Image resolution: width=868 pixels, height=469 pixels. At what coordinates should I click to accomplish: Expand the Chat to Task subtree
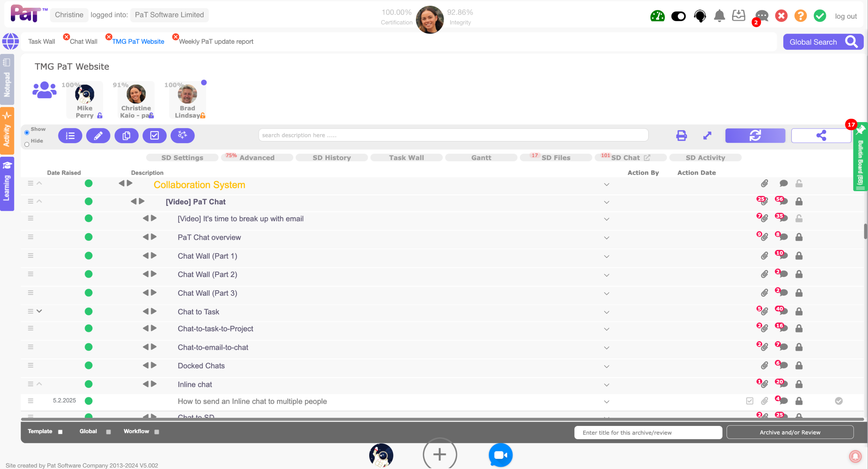tap(39, 311)
